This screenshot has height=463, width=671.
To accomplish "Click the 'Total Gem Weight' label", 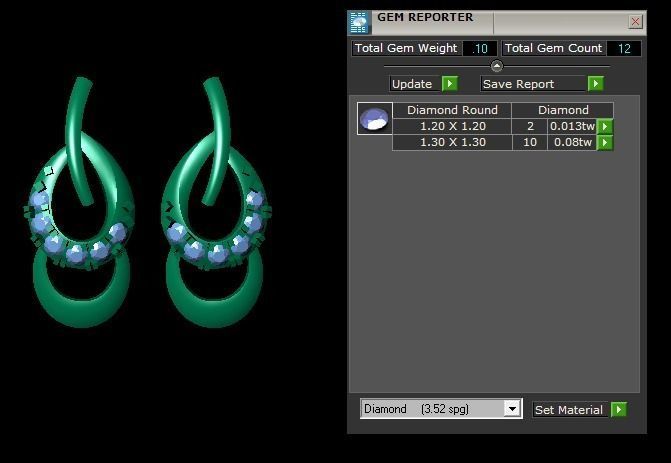I will coord(407,48).
